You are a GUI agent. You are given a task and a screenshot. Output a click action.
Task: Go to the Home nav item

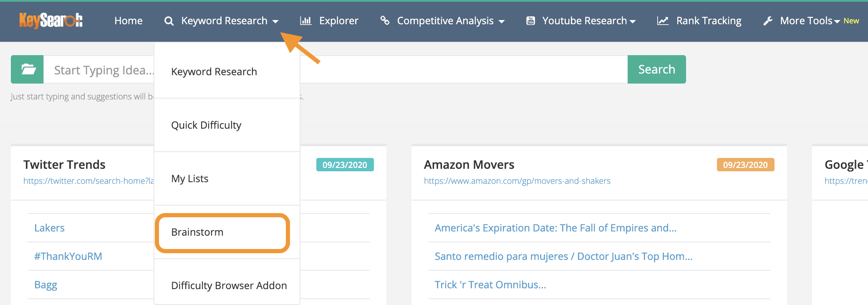pos(129,21)
